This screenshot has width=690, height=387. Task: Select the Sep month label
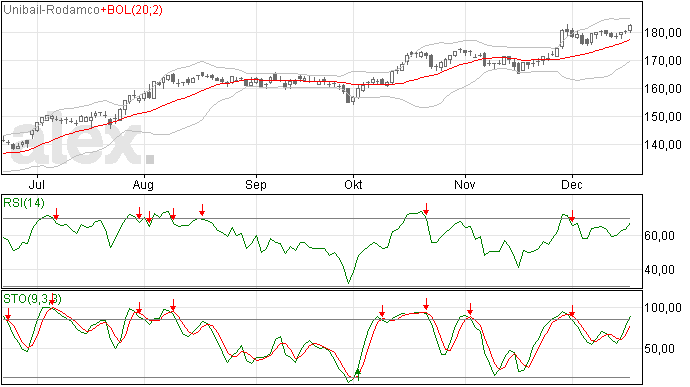point(256,184)
